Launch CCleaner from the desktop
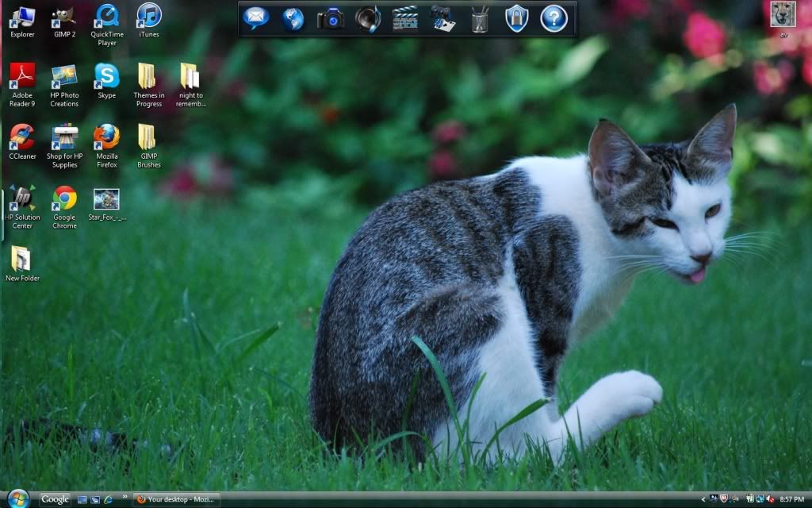812x508 pixels. coord(22,137)
